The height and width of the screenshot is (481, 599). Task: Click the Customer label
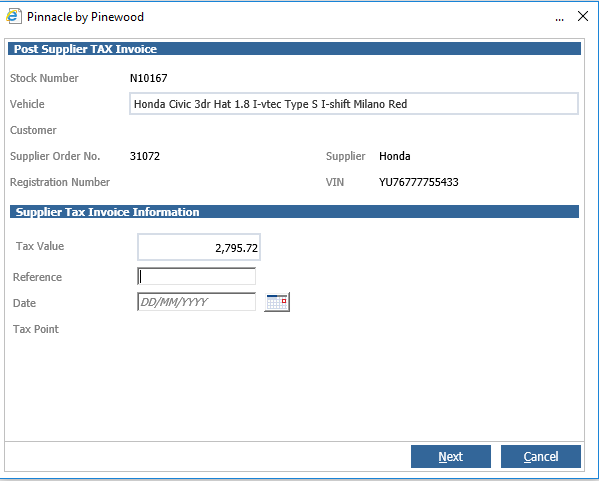click(33, 130)
